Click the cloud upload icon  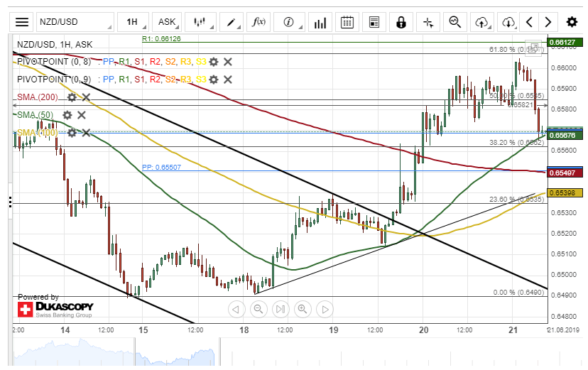482,22
